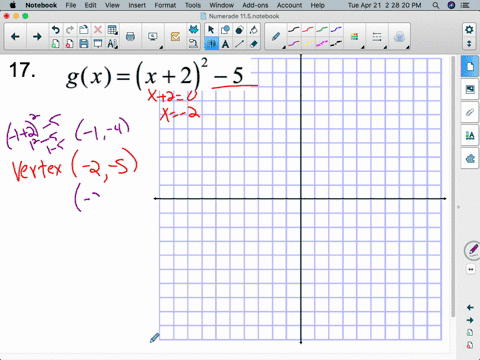Print the notebook using the printer icon

tap(130, 37)
